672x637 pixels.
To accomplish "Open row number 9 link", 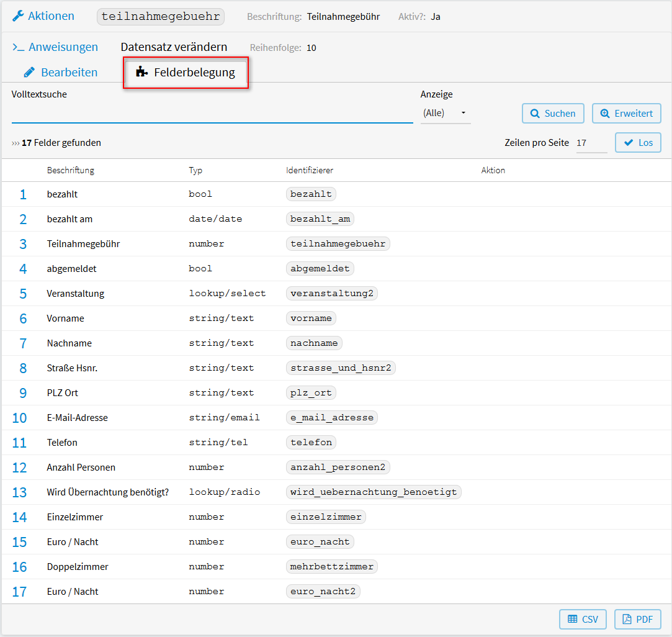I will point(23,394).
